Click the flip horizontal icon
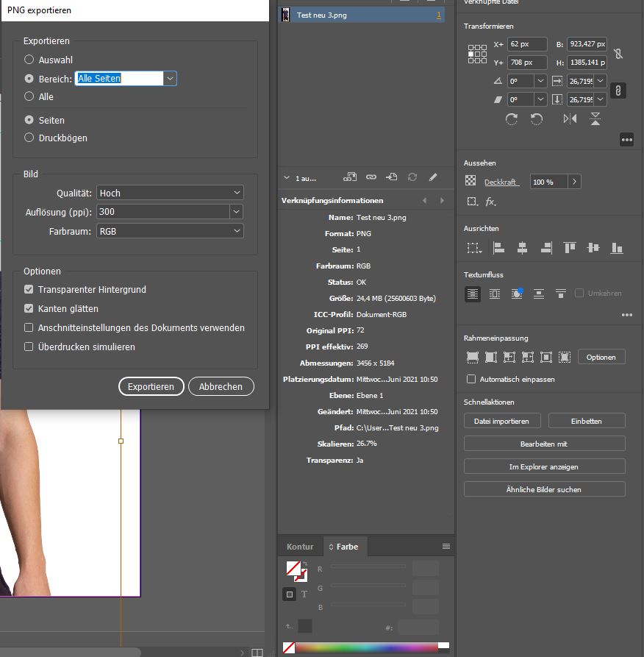The height and width of the screenshot is (657, 644). click(x=569, y=119)
